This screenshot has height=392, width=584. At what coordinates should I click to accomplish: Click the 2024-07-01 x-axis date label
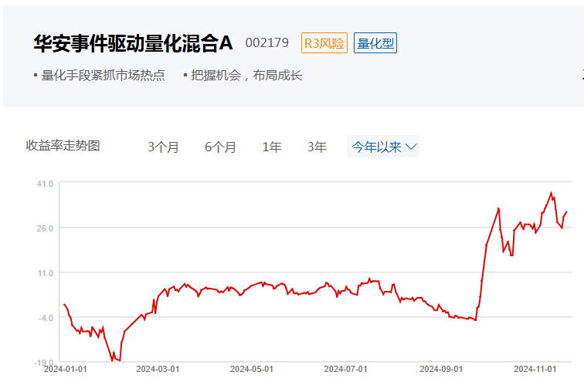(x=345, y=369)
